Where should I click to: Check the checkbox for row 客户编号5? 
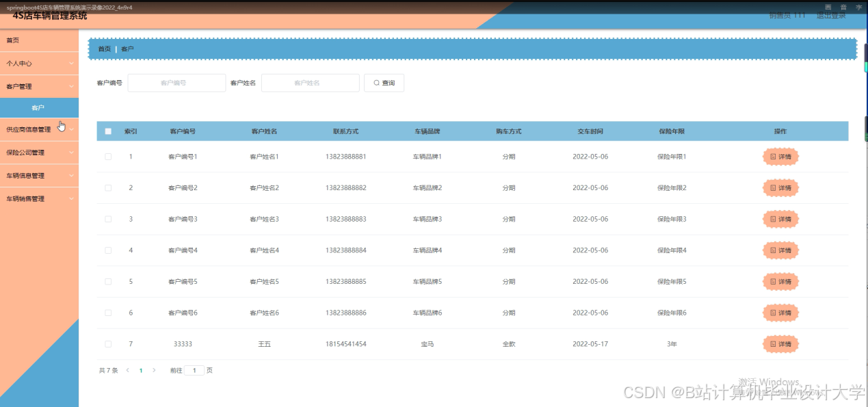coord(108,281)
